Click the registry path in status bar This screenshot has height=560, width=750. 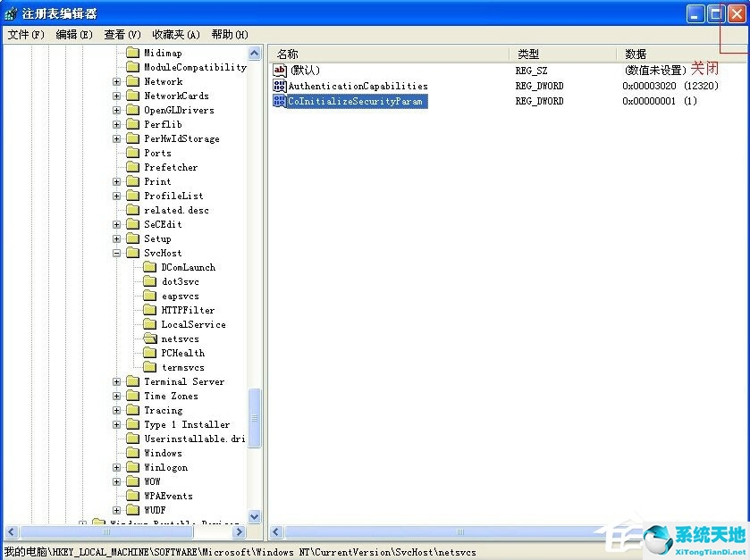click(x=240, y=552)
